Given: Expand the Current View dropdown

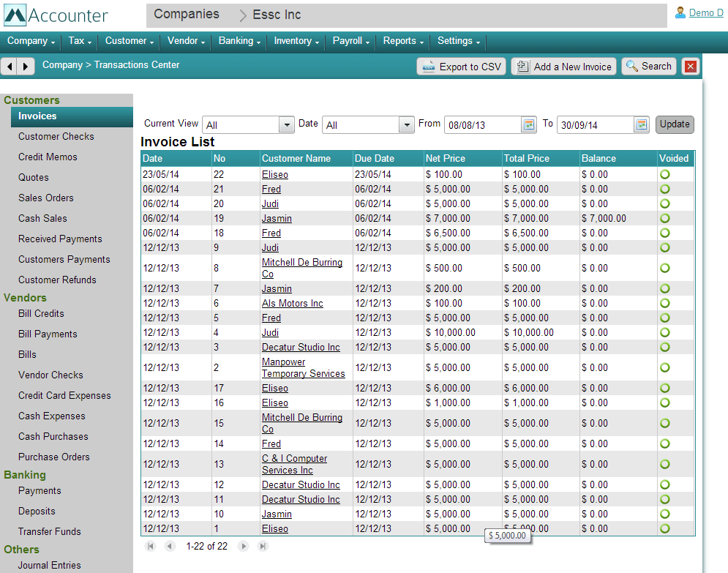Looking at the screenshot, I should [287, 124].
